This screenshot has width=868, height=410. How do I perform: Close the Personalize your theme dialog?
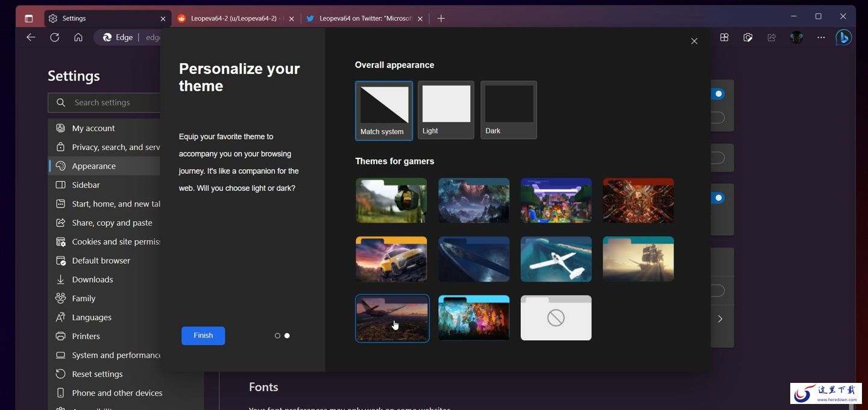[x=694, y=41]
